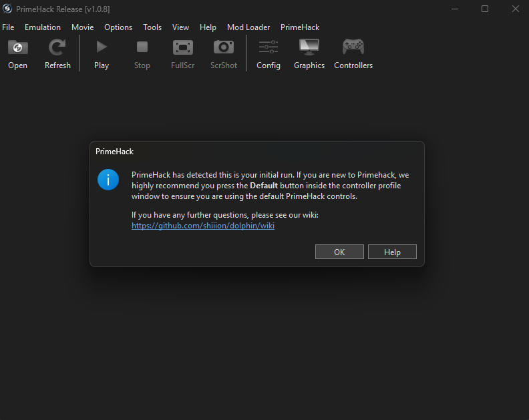Follow the github.com/shiiion/dolphin/wiki link
The width and height of the screenshot is (529, 420).
tap(203, 226)
